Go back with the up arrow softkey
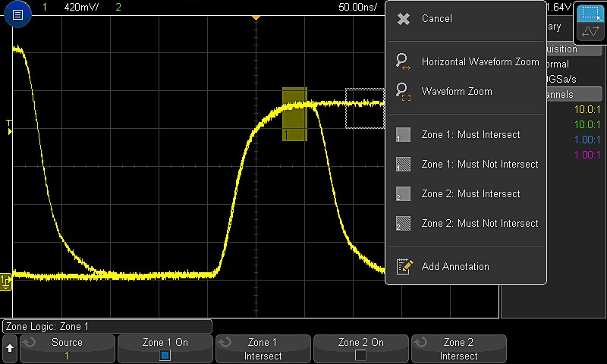The image size is (607, 364). (10, 348)
